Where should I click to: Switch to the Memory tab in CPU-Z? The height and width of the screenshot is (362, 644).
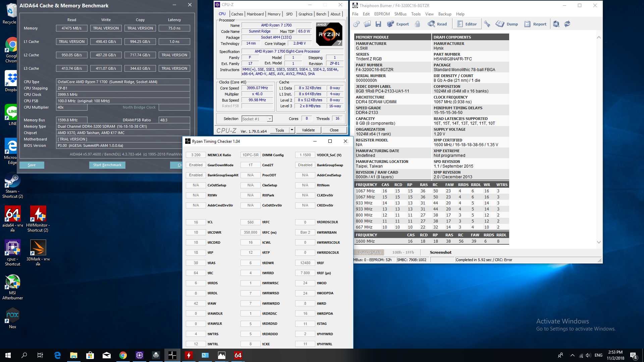[x=274, y=14]
